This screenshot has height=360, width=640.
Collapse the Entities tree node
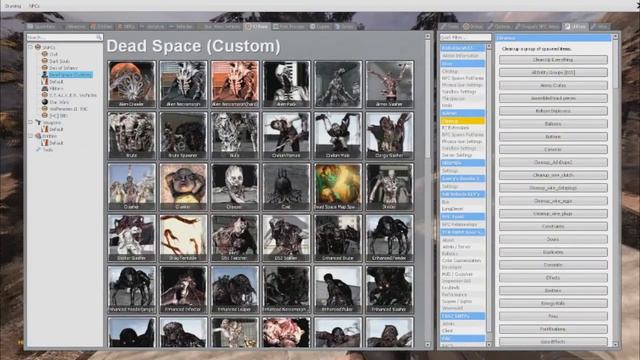pyautogui.click(x=31, y=136)
